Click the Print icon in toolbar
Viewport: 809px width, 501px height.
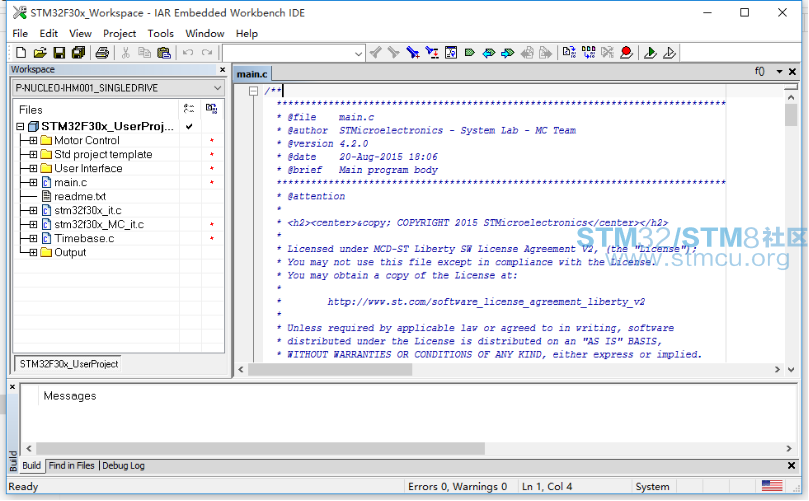pos(102,52)
